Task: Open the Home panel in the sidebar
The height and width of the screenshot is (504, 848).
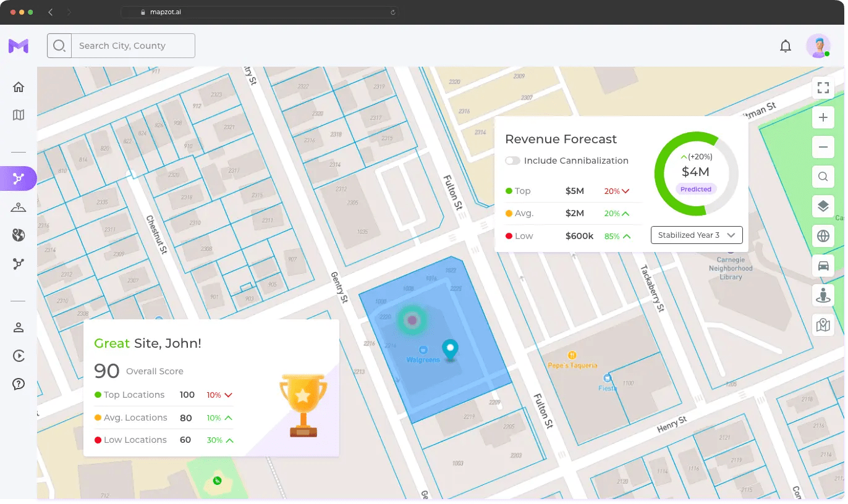Action: 19,87
